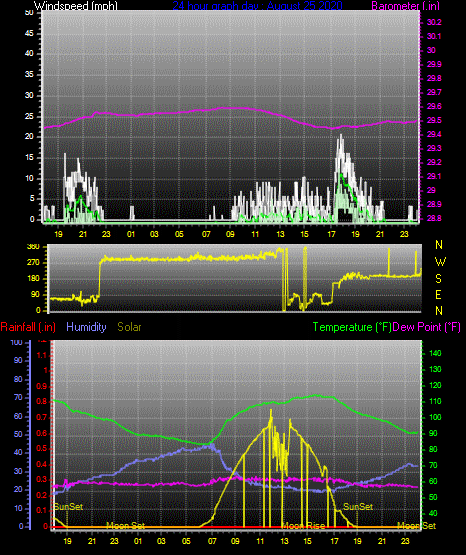Image resolution: width=466 pixels, height=555 pixels.
Task: Click temperature axis value '120'
Action: pos(435,385)
